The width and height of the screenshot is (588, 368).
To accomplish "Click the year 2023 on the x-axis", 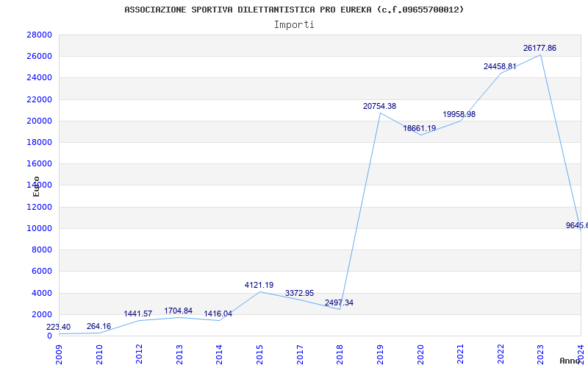I will pyautogui.click(x=540, y=354).
